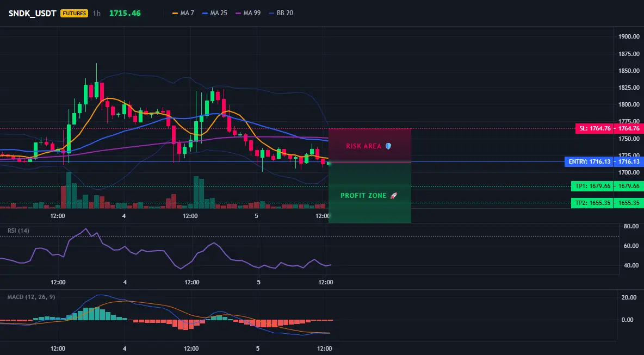Click day 5 label on MACD pane time axis

point(257,349)
